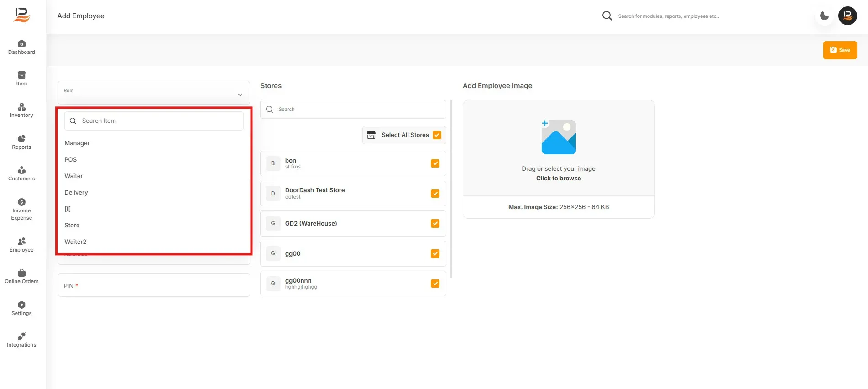This screenshot has height=389, width=868.
Task: Open the Inventory module icon
Action: tap(21, 107)
